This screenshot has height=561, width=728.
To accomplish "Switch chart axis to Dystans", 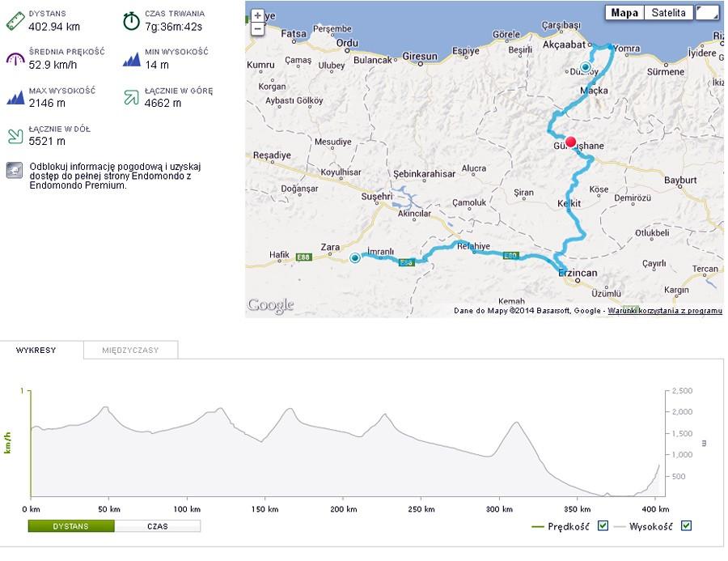I will click(x=71, y=526).
